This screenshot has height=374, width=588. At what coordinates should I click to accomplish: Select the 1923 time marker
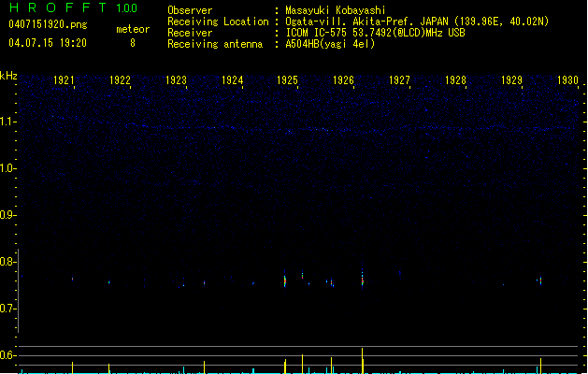pos(176,80)
